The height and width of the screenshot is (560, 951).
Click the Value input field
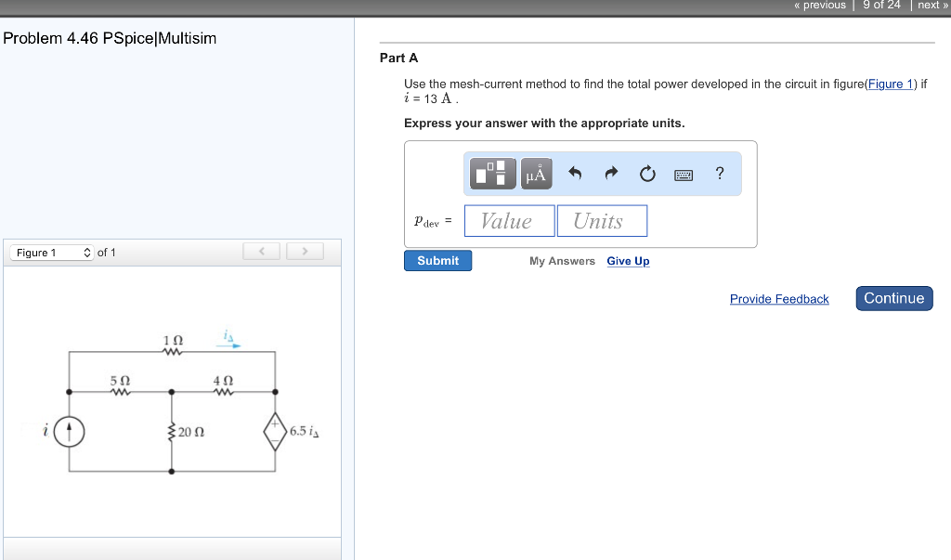pos(509,220)
